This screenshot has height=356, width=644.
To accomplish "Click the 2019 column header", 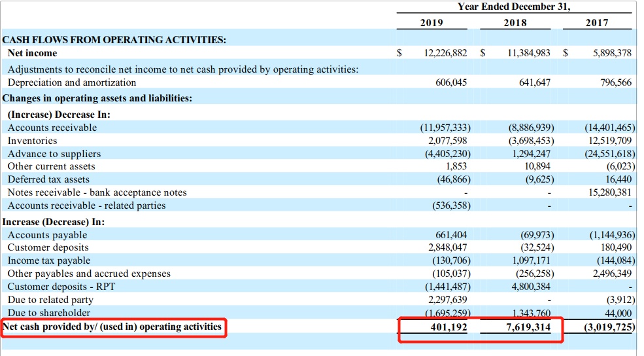I will pyautogui.click(x=431, y=22).
